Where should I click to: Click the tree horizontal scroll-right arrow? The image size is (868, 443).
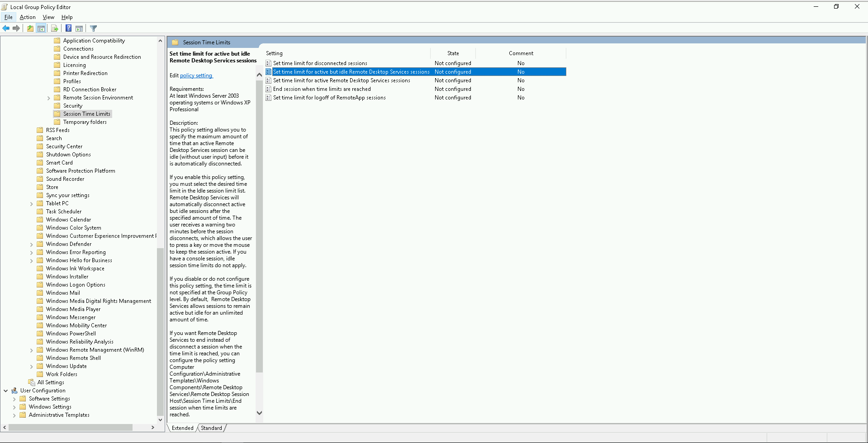tap(153, 427)
